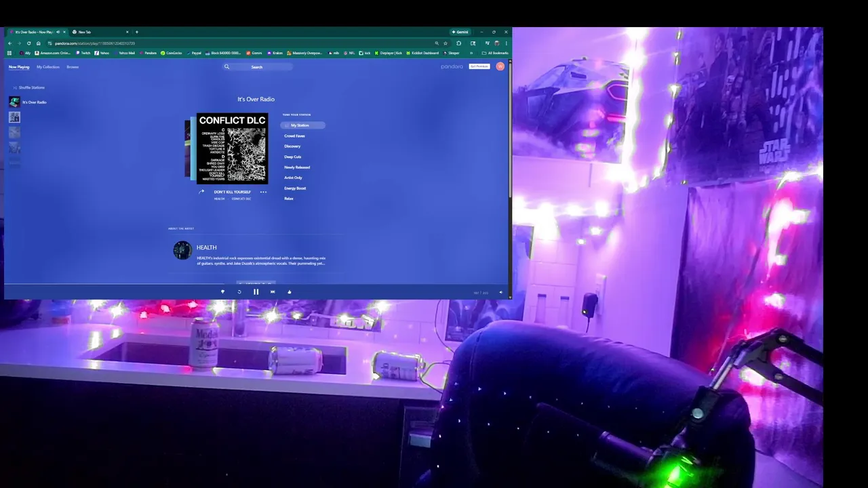Pause the currently playing song
The width and height of the screenshot is (868, 488).
coord(256,292)
